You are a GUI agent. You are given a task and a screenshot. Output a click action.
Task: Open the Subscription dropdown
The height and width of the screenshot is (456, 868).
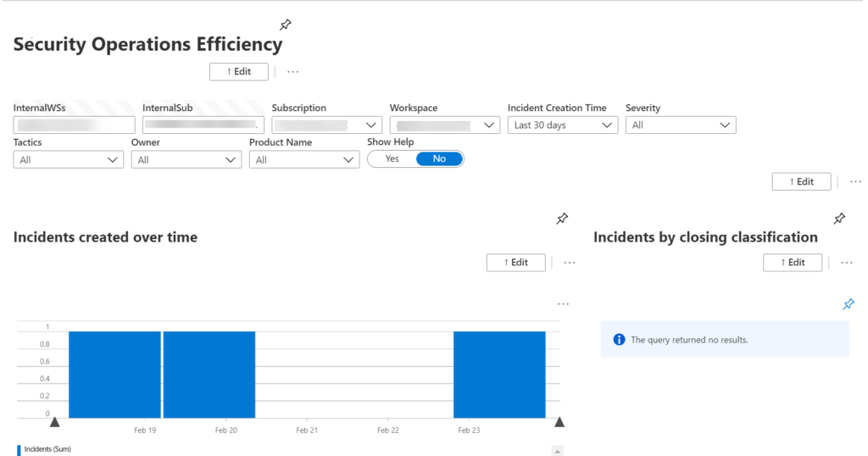click(326, 125)
